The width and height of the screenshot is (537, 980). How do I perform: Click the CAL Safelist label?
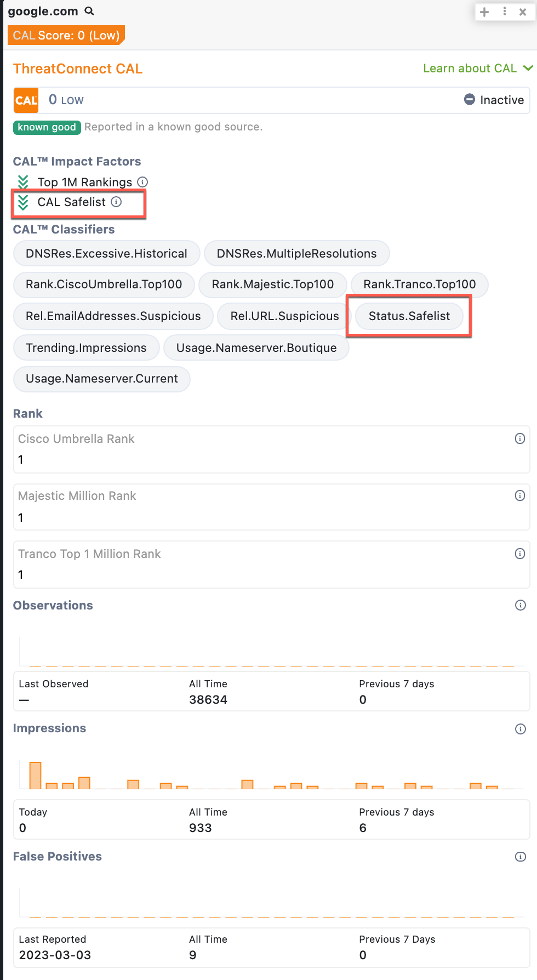pyautogui.click(x=72, y=202)
